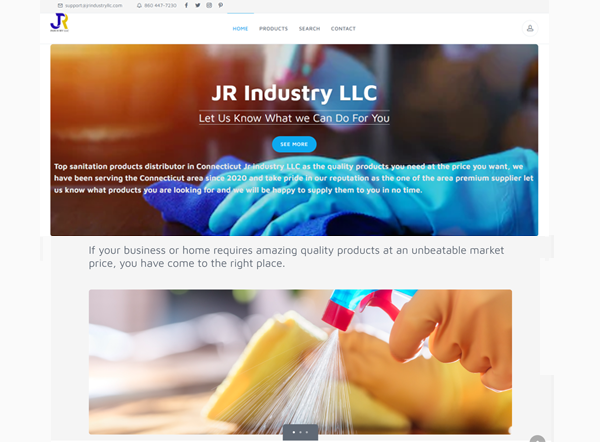Open the Instagram icon in top bar

209,5
